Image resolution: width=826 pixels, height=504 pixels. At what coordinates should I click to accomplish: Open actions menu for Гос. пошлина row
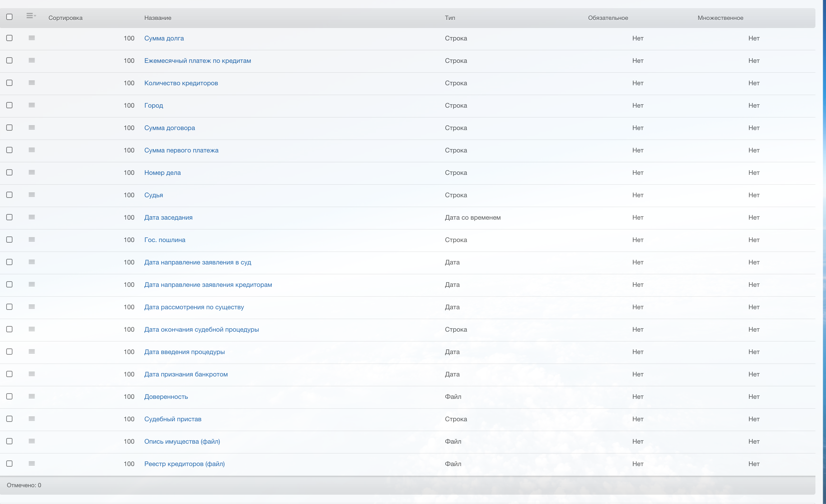coord(32,240)
